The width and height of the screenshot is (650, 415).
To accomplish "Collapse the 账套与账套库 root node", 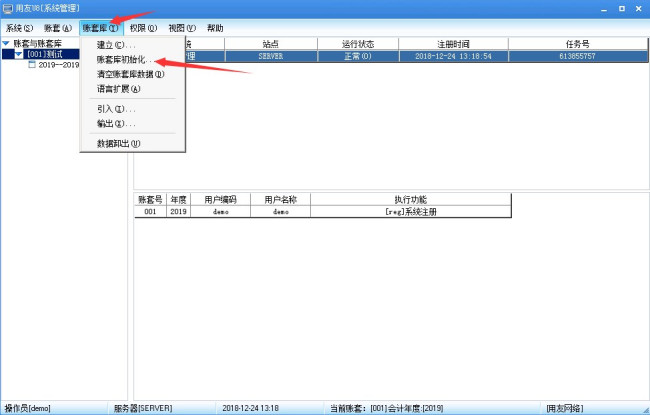I will point(6,43).
